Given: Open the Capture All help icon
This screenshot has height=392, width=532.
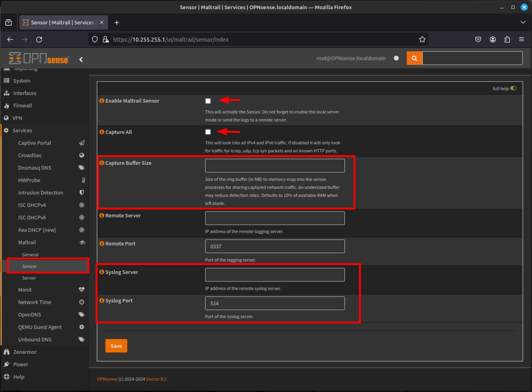Looking at the screenshot, I should pyautogui.click(x=102, y=132).
